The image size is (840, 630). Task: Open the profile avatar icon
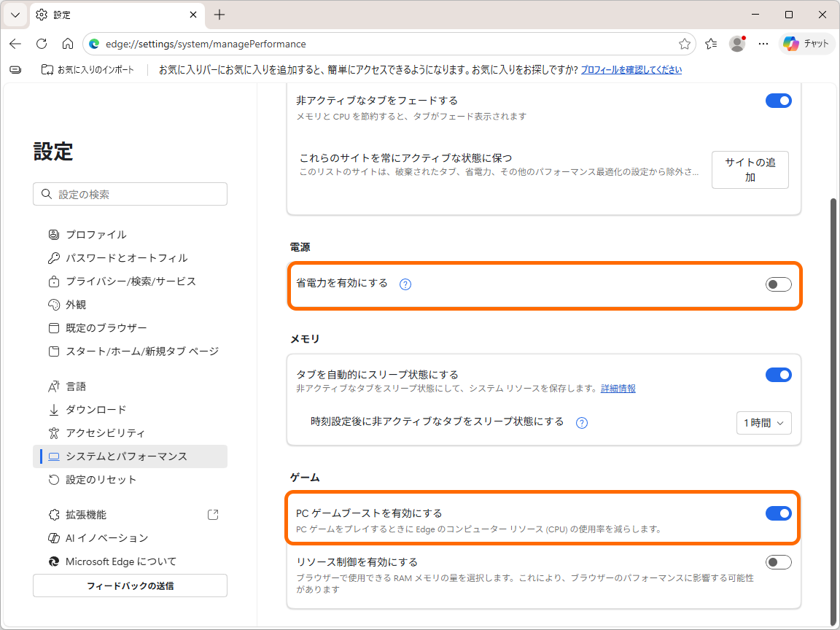[x=736, y=44]
